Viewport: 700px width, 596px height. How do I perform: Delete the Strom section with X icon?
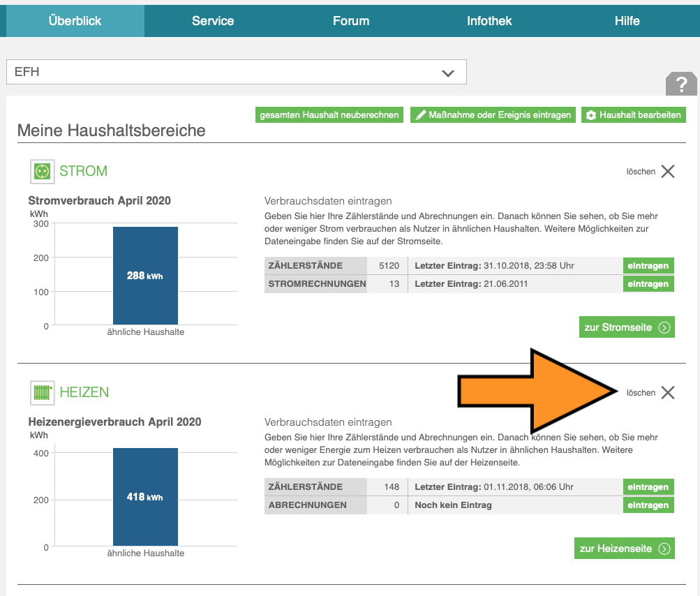point(667,172)
